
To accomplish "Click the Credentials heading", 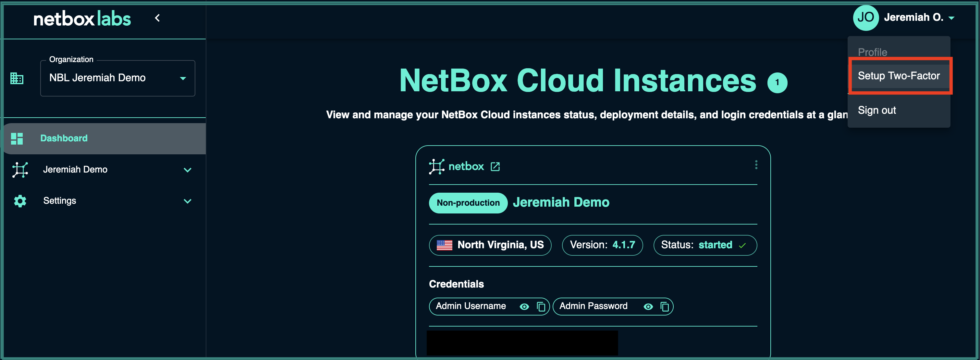I will pyautogui.click(x=456, y=284).
